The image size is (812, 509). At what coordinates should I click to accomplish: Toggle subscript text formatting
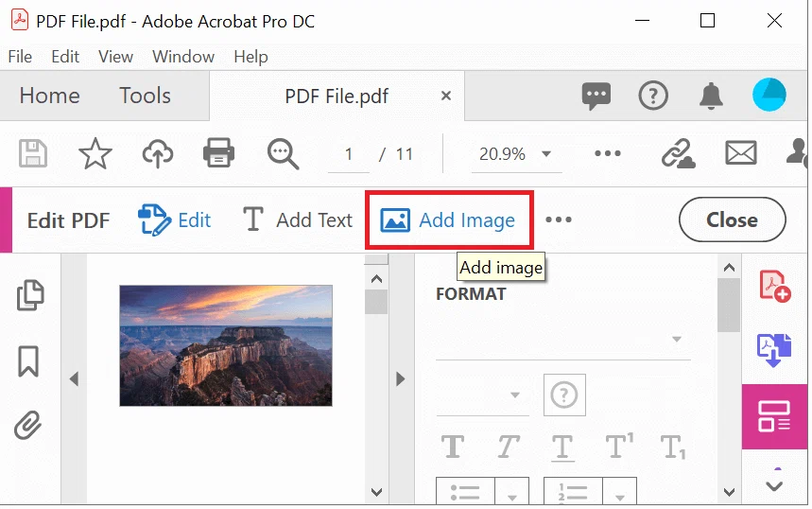point(674,448)
